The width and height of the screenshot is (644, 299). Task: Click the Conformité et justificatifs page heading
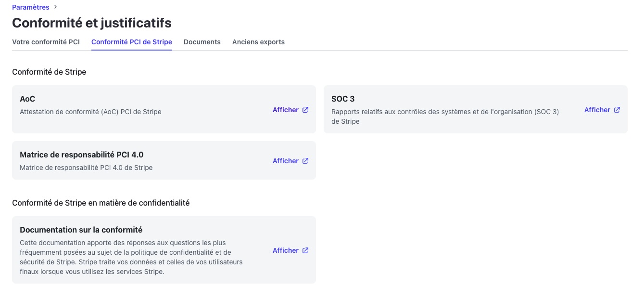click(92, 23)
